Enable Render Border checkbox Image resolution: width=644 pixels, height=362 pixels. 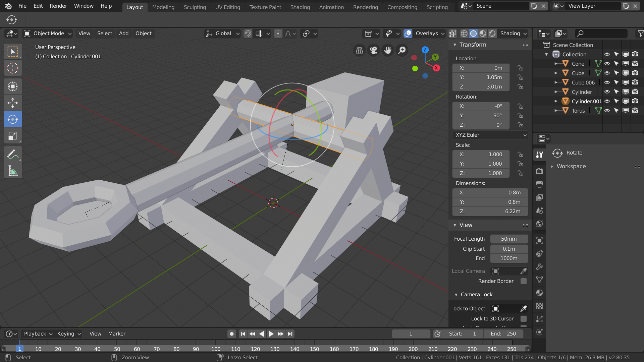point(523,281)
